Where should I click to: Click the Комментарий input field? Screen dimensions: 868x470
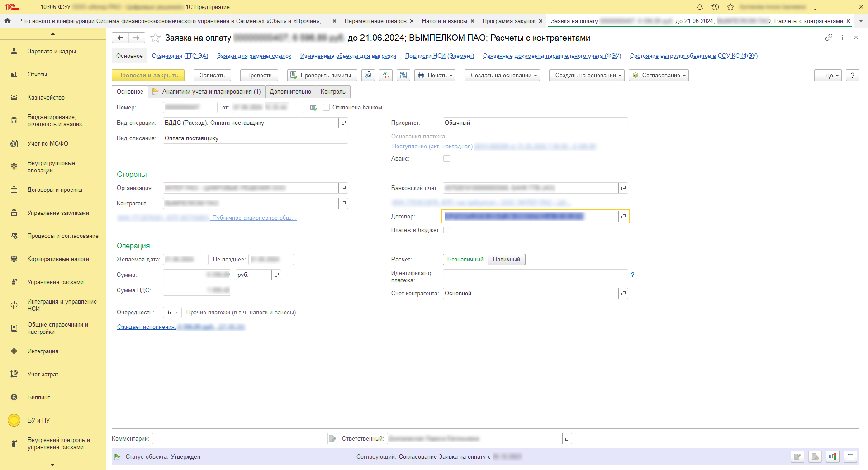tap(240, 439)
